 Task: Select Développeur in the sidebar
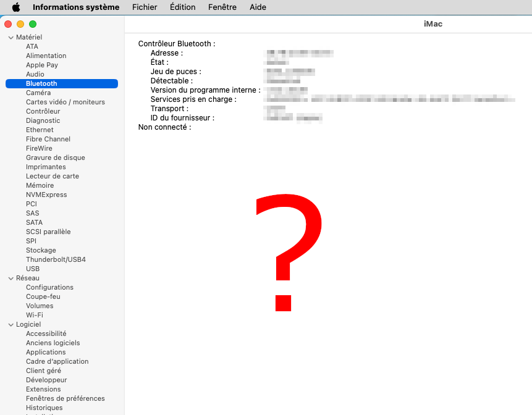click(46, 380)
